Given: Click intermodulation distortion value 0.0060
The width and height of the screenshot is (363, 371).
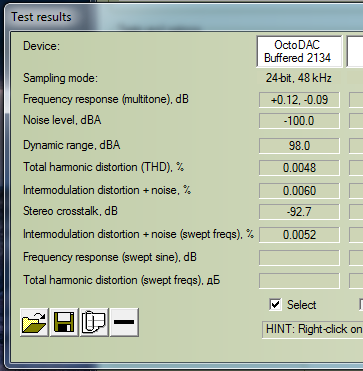Looking at the screenshot, I should (x=299, y=191).
